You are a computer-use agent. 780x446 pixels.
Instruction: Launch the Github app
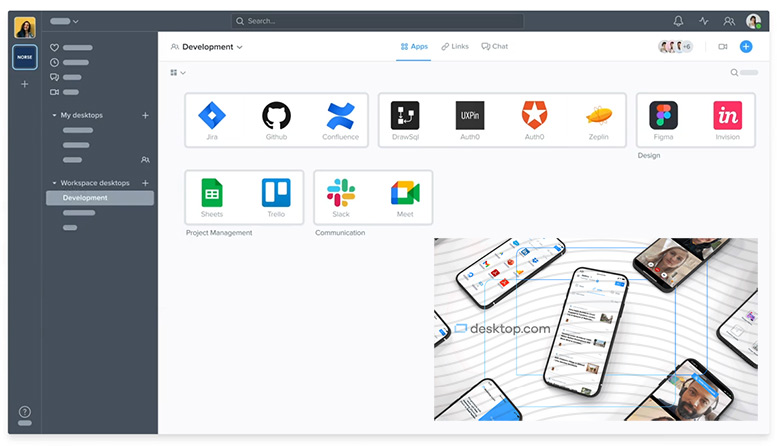[276, 115]
